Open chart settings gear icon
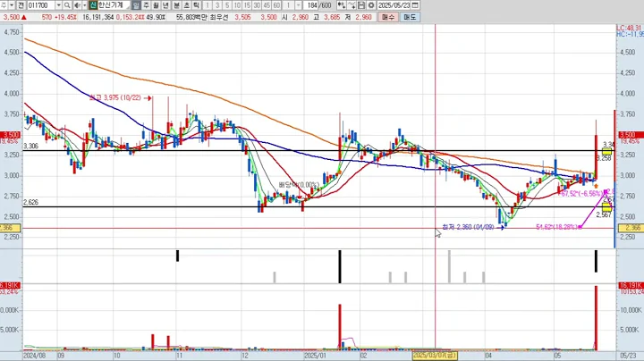644x361 pixels. pos(371,5)
